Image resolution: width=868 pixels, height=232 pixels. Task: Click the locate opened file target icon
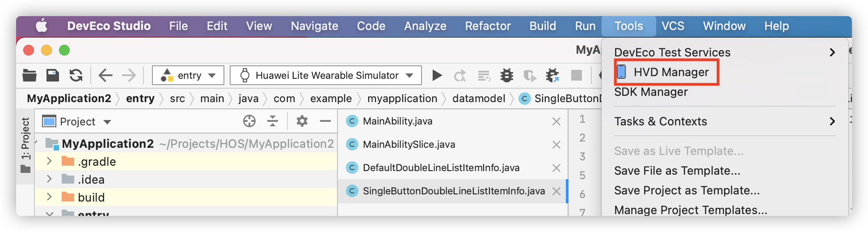coord(249,121)
